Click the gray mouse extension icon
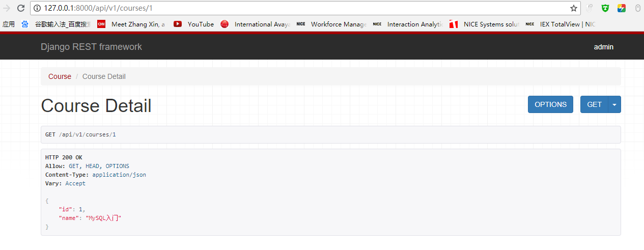644x250 pixels. click(637, 8)
